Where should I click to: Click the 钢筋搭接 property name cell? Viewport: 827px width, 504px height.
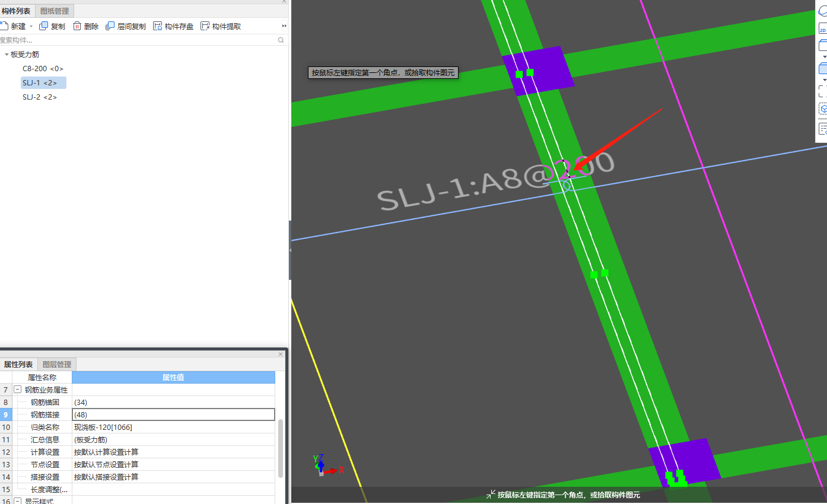[45, 414]
